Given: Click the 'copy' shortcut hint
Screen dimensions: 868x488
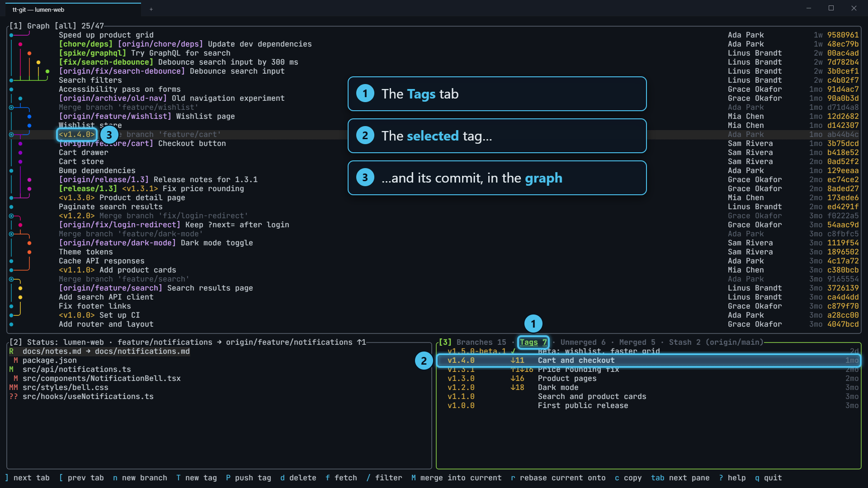Looking at the screenshot, I should coord(628,478).
